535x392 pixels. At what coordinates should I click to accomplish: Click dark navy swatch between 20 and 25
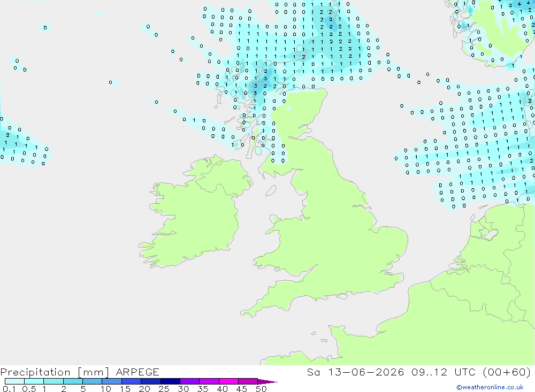click(151, 381)
